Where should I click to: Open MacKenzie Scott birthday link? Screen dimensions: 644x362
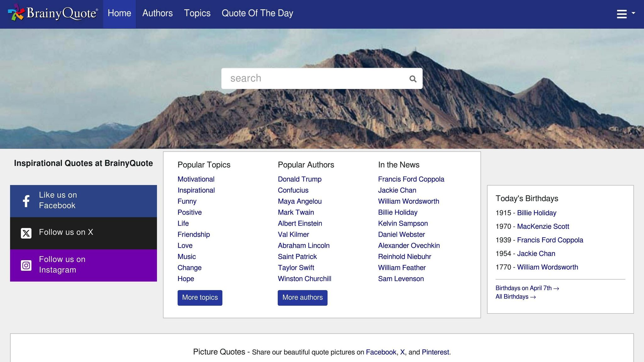pyautogui.click(x=543, y=226)
